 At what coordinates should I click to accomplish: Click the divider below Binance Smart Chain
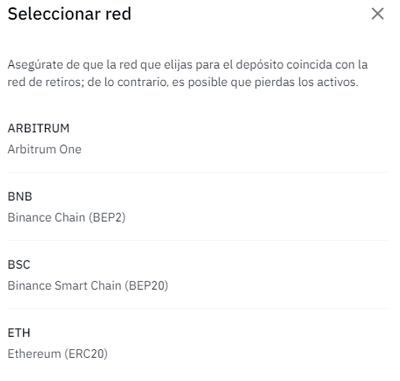pyautogui.click(x=198, y=308)
